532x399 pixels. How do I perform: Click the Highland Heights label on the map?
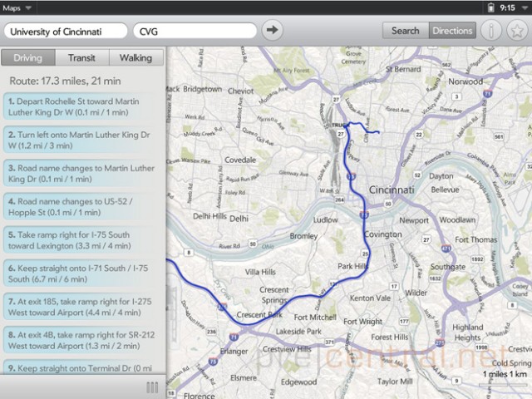pos(468,332)
